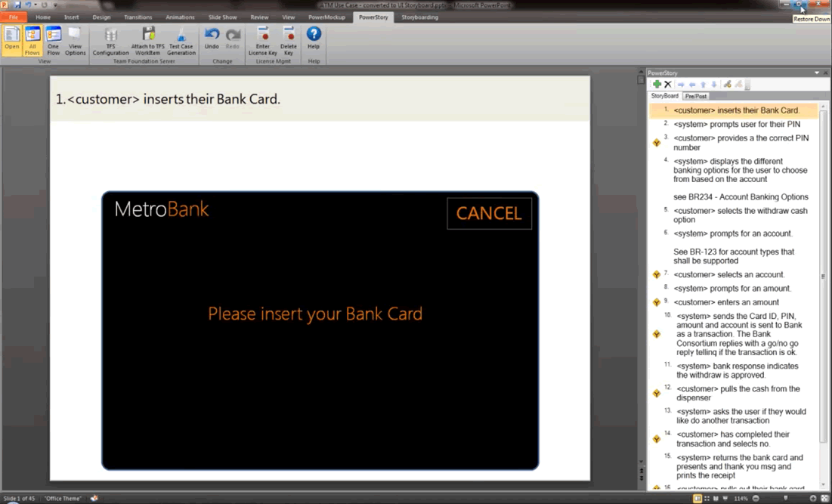832x504 pixels.
Task: Open TFS Configuration
Action: [110, 41]
